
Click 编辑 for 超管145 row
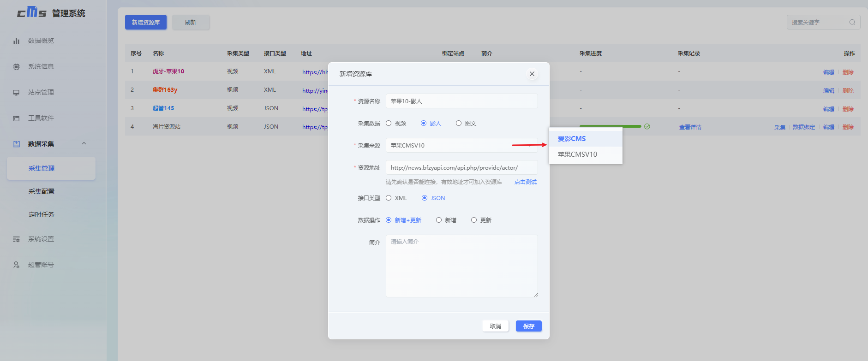click(x=829, y=109)
